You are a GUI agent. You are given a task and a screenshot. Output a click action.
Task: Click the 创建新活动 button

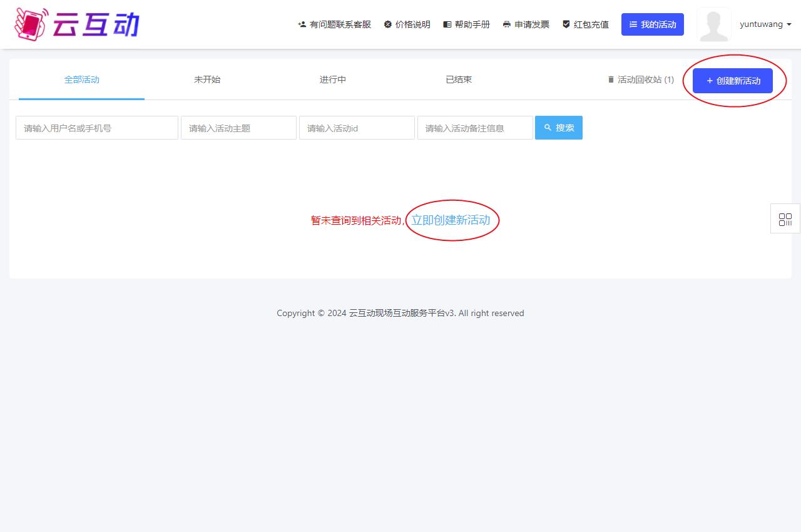(732, 81)
